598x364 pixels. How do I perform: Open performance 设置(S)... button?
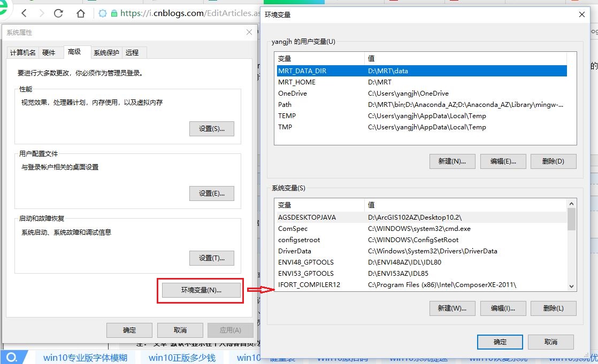pyautogui.click(x=212, y=129)
